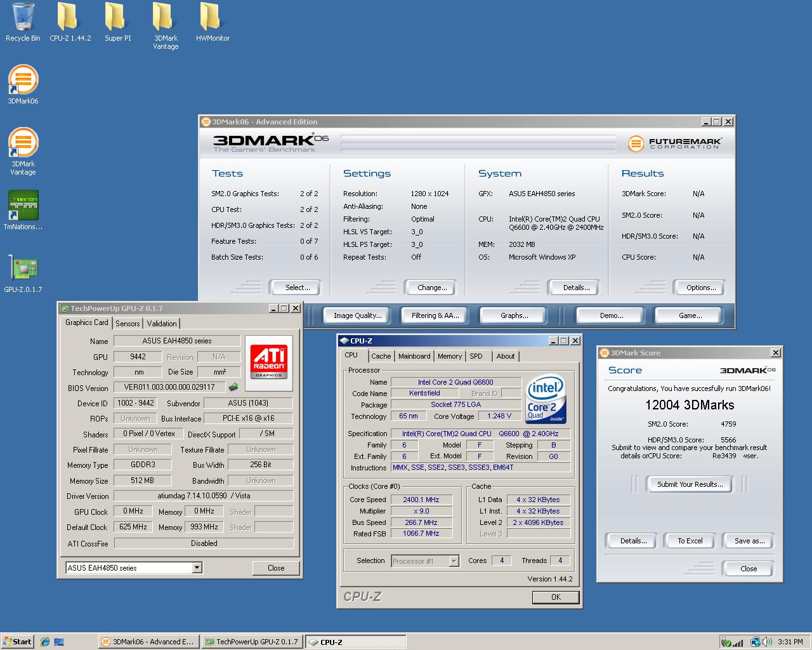Click the Memory Size 512 MB field

coord(143,481)
